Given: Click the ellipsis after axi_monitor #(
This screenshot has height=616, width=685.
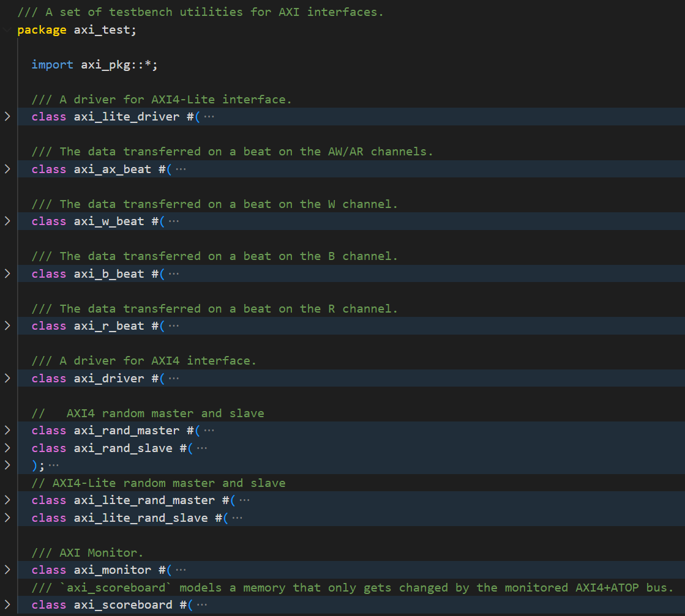Looking at the screenshot, I should pos(181,570).
